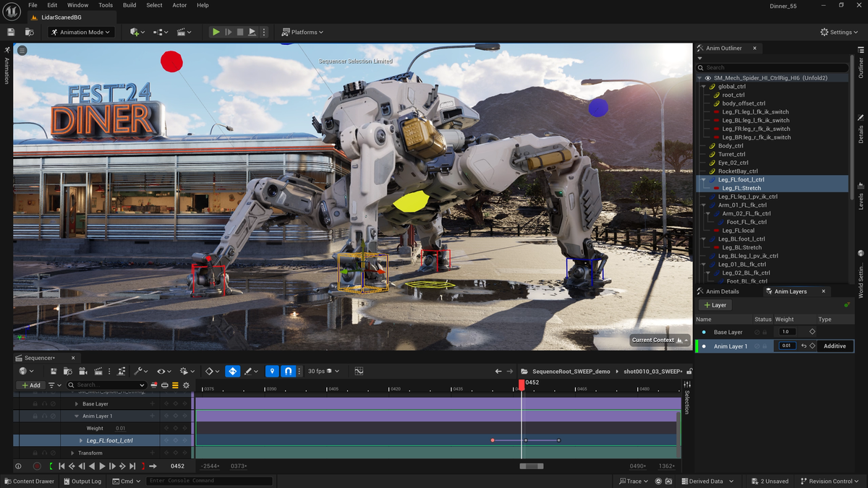This screenshot has width=868, height=488.
Task: Open the Content Drawer
Action: point(29,480)
